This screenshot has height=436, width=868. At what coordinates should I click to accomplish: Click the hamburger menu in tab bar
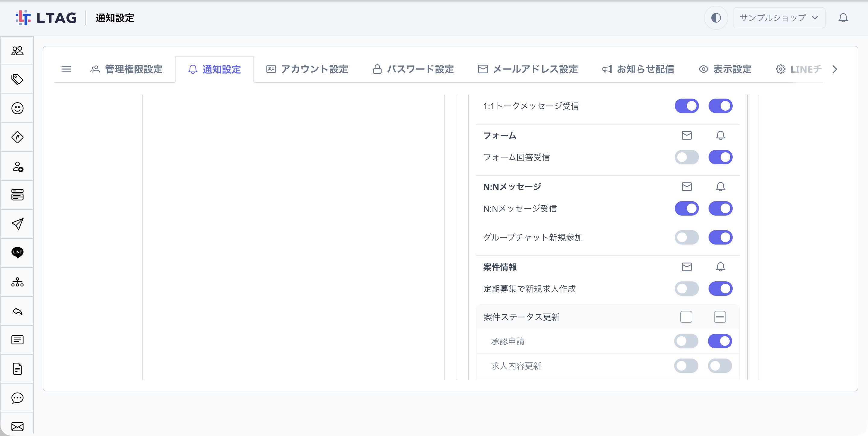pos(66,69)
